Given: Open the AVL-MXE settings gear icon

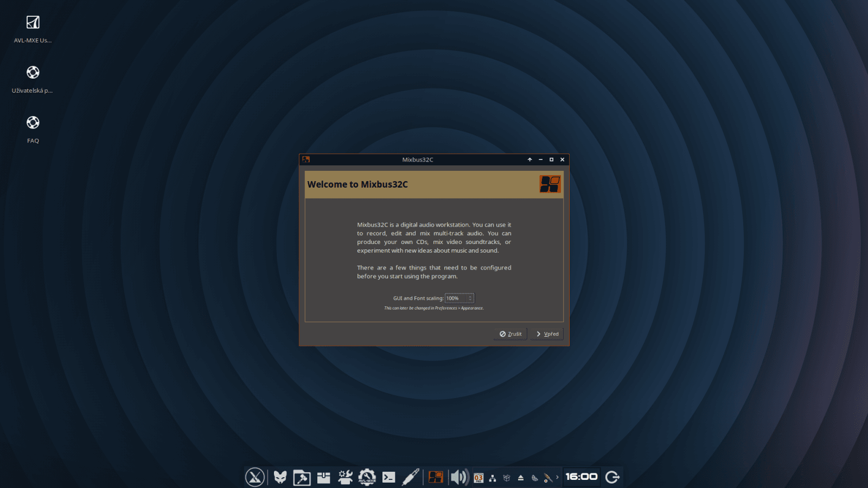Looking at the screenshot, I should (367, 477).
